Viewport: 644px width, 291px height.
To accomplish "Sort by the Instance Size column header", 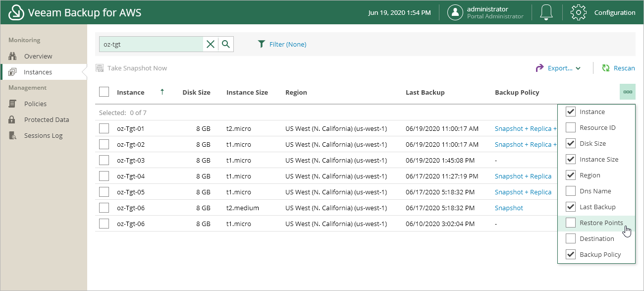I will [x=247, y=92].
